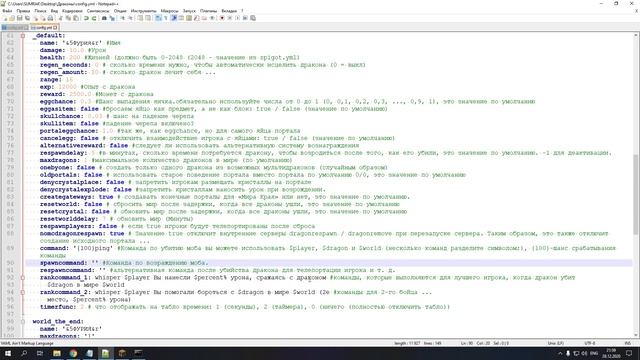640x360 pixels.
Task: Collapse the world_the_end: fold marker
Action: coord(23,322)
